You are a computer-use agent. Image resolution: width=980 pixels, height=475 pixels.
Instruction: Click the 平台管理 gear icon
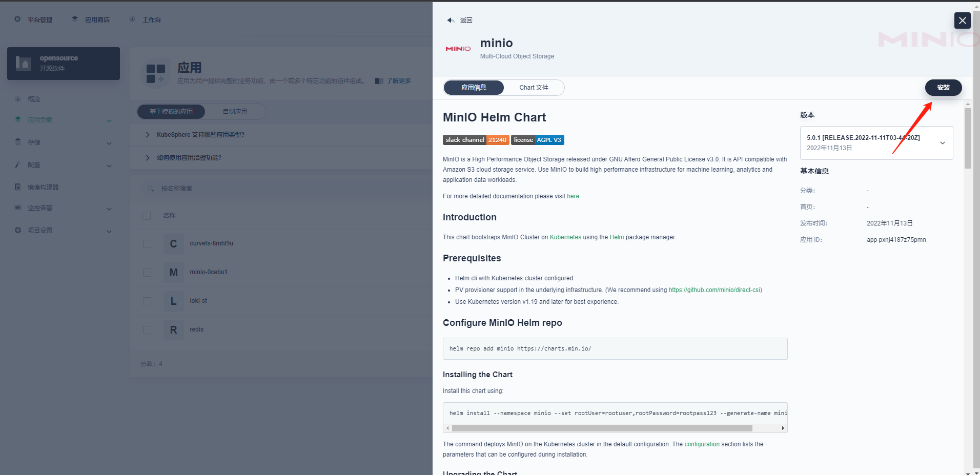17,19
